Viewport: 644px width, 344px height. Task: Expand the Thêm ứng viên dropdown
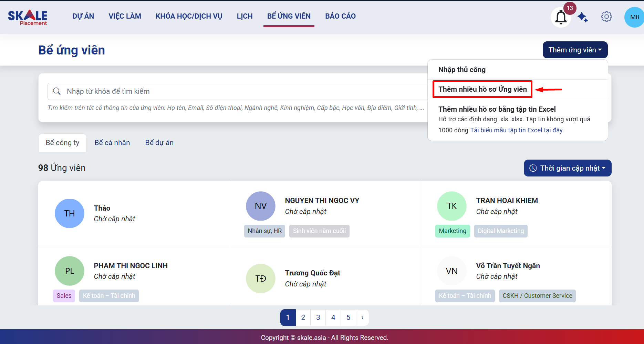click(575, 50)
